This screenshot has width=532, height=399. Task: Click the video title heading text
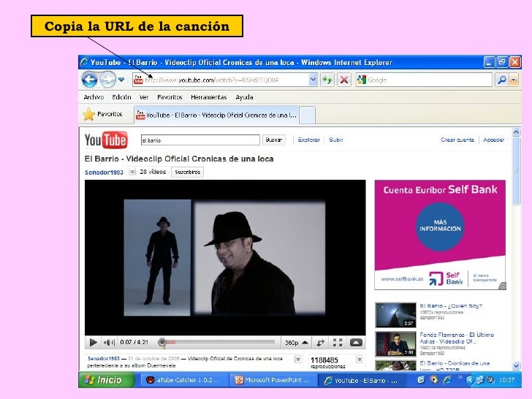pos(179,159)
